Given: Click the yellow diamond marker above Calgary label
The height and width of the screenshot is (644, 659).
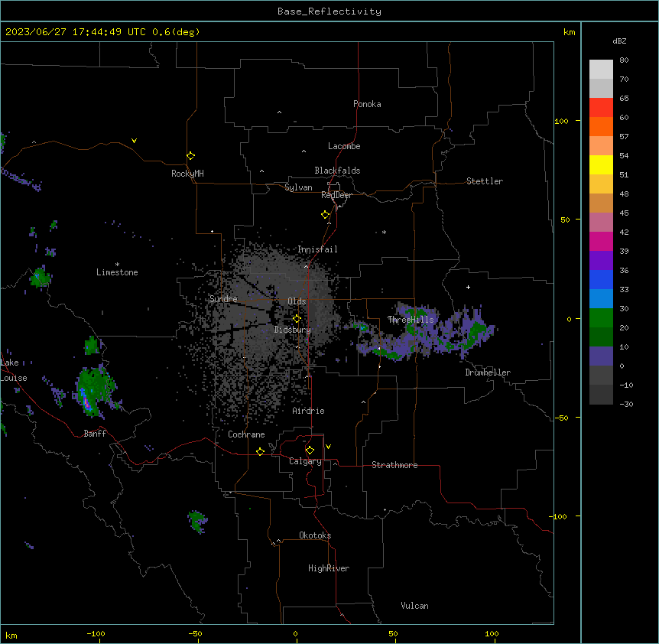Looking at the screenshot, I should pyautogui.click(x=310, y=450).
